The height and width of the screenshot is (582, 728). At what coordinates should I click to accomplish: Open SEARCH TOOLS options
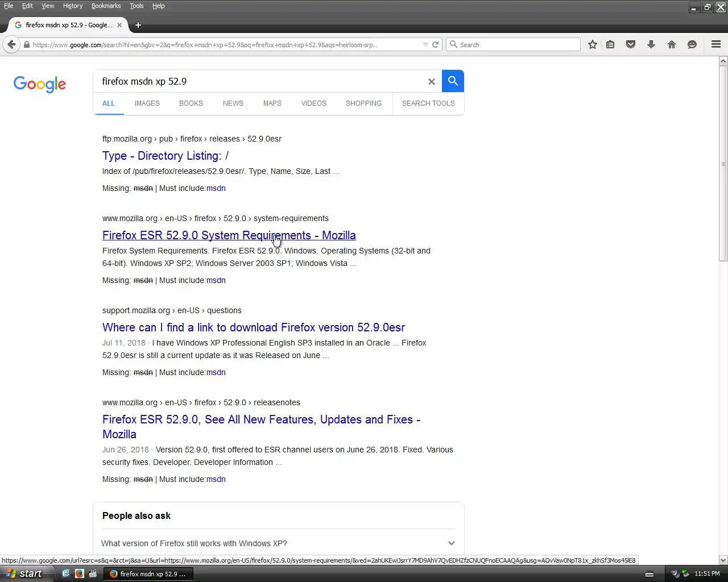click(428, 103)
